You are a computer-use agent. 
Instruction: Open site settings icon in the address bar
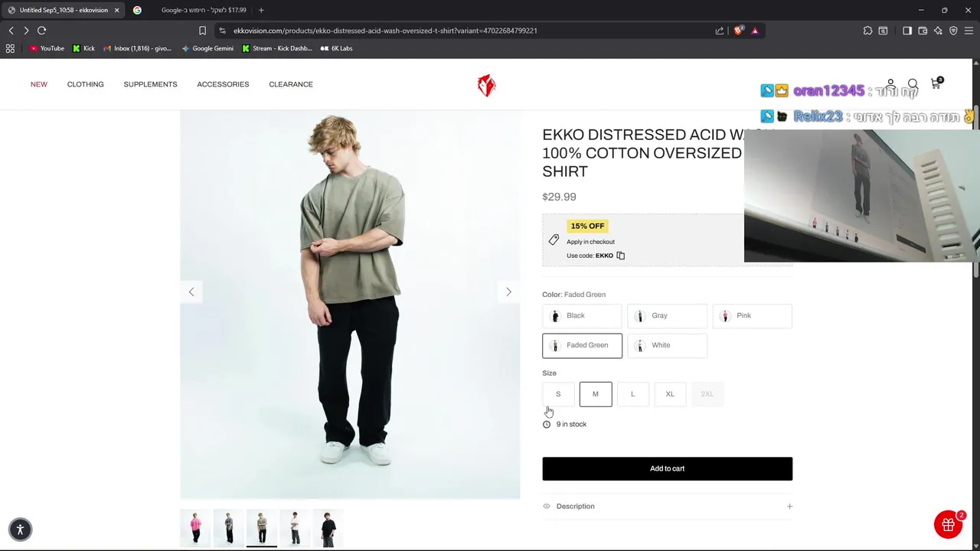point(222,31)
